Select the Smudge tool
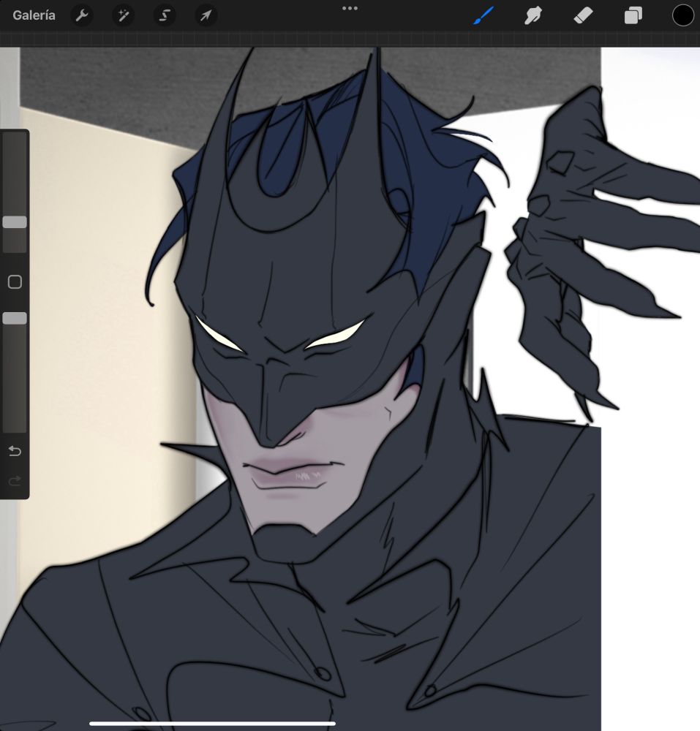 (x=533, y=15)
